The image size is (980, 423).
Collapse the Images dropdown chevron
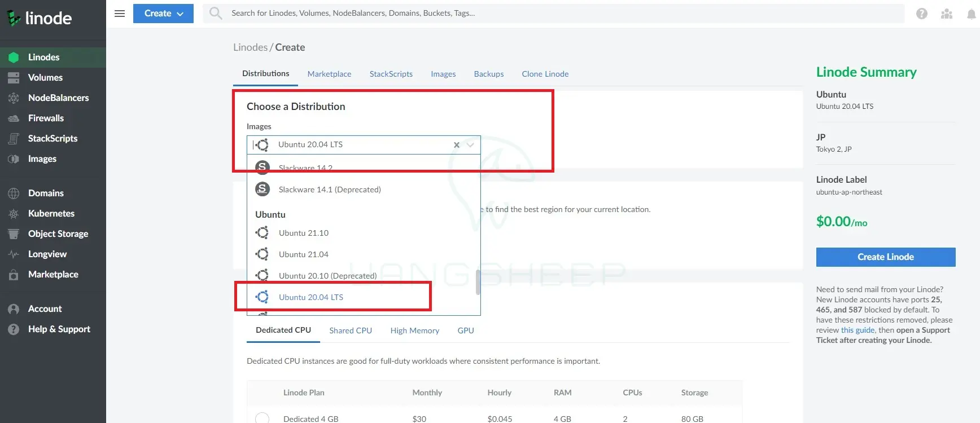point(470,145)
